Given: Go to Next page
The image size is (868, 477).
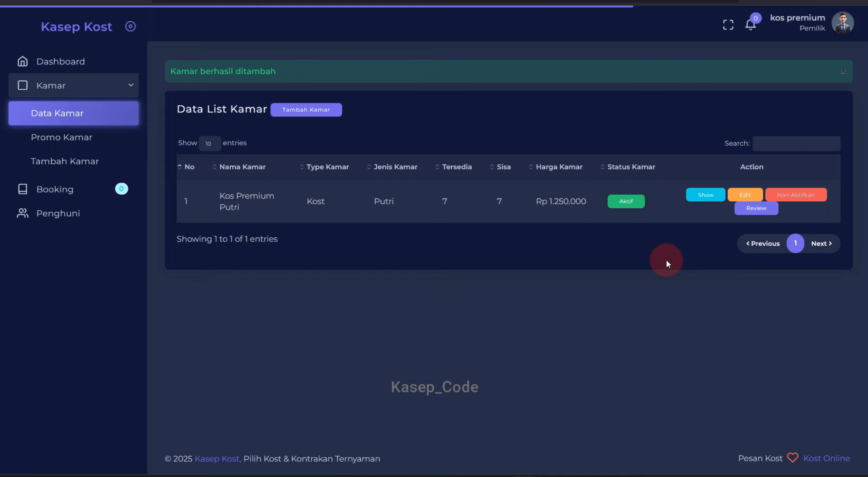Looking at the screenshot, I should [x=821, y=243].
